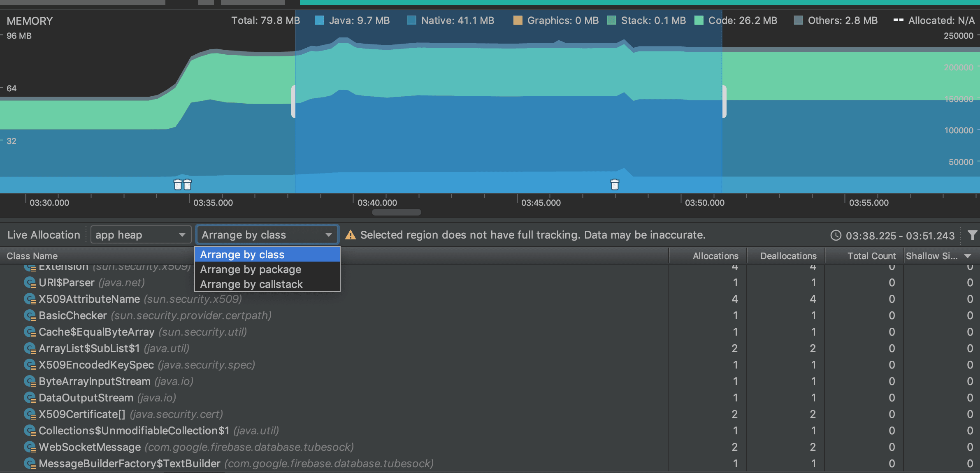Click the timeline horizontal scrollbar thumb

[x=396, y=212]
